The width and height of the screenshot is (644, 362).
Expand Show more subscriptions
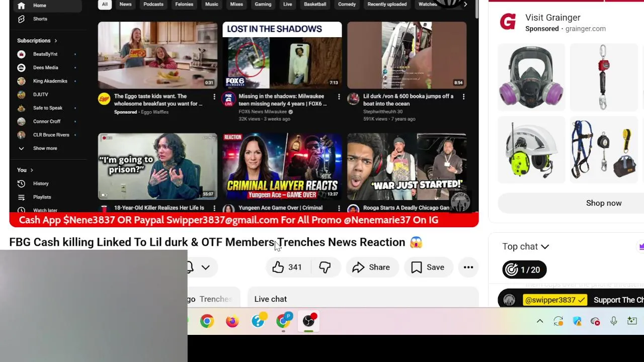click(x=46, y=148)
